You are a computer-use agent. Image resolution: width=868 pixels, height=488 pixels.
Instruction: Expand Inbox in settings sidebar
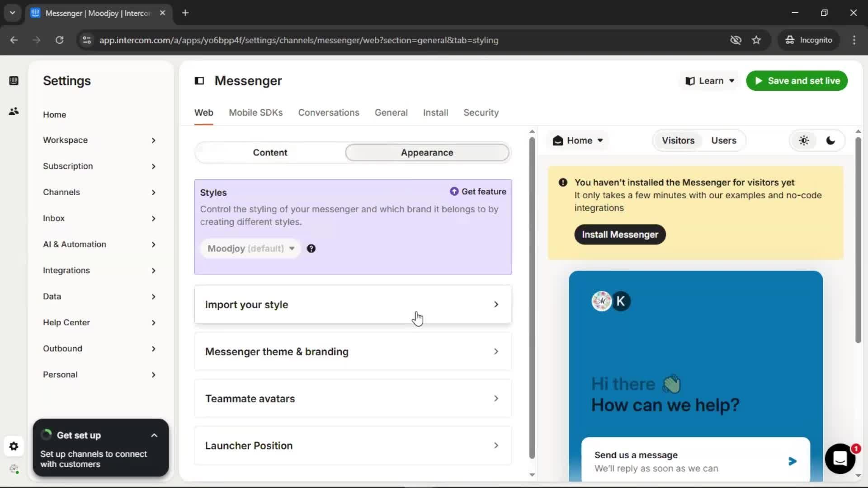coord(99,218)
